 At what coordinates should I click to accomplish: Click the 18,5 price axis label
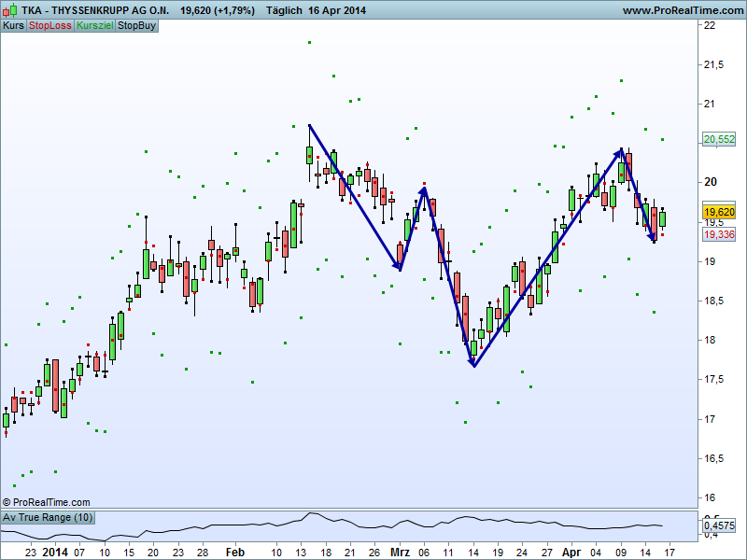(713, 301)
